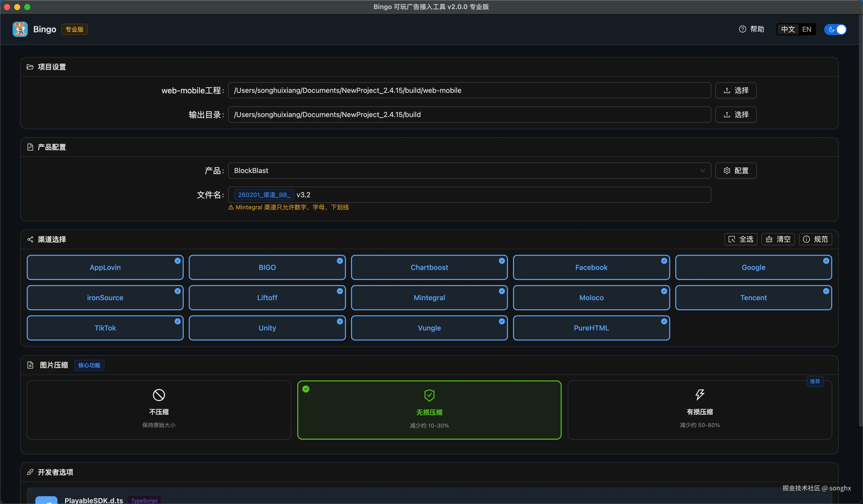This screenshot has width=863, height=504.
Task: Click the 渠道选择 share icon
Action: [x=30, y=239]
